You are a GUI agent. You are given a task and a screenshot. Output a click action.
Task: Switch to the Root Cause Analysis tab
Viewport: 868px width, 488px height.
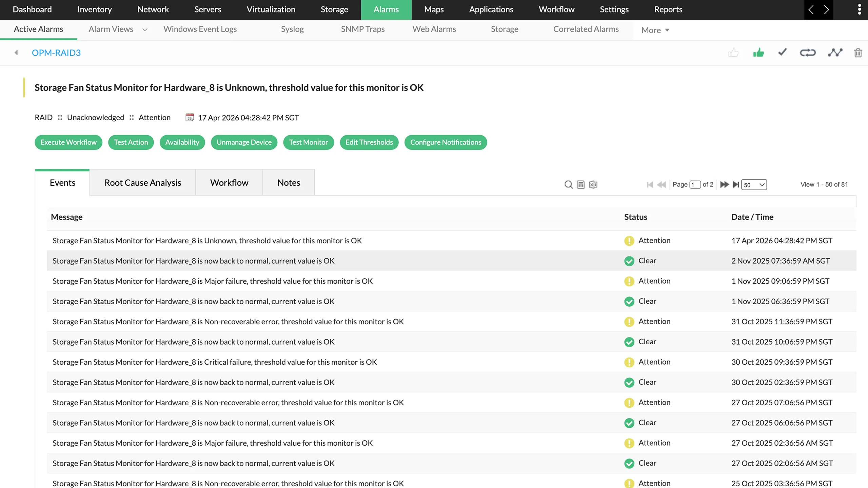(x=142, y=182)
